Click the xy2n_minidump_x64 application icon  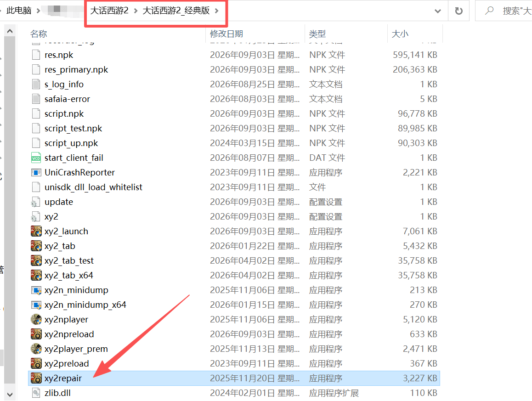coord(36,305)
